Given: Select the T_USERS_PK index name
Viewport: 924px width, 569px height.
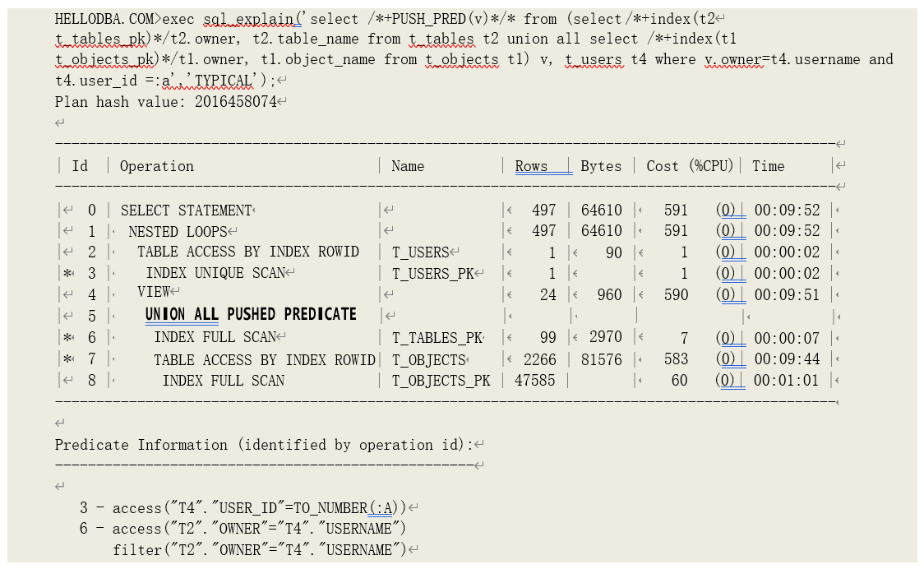Looking at the screenshot, I should [432, 274].
